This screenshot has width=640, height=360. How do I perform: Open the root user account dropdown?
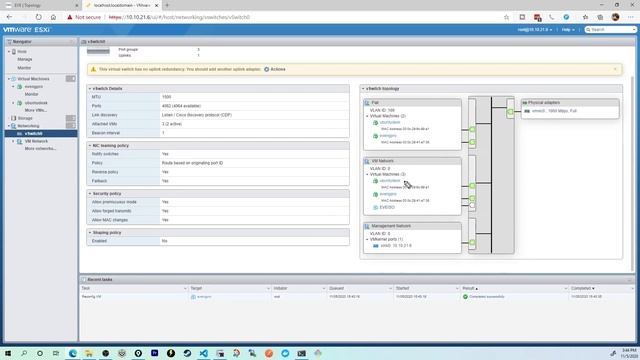pyautogui.click(x=535, y=30)
